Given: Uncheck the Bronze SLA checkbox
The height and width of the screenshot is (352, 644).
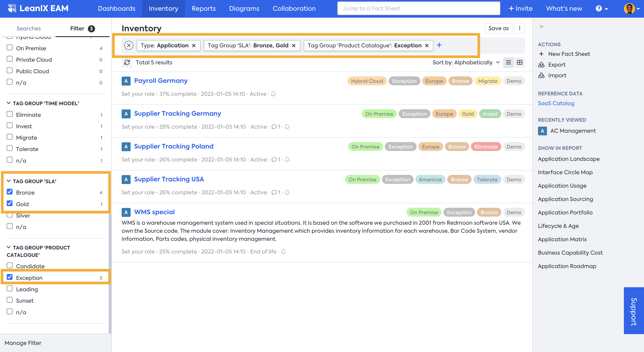Looking at the screenshot, I should (x=10, y=192).
